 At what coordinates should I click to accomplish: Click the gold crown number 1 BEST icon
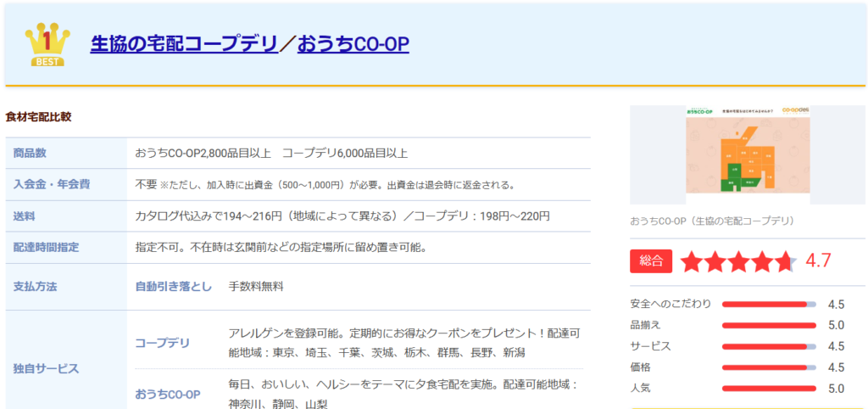(x=47, y=43)
